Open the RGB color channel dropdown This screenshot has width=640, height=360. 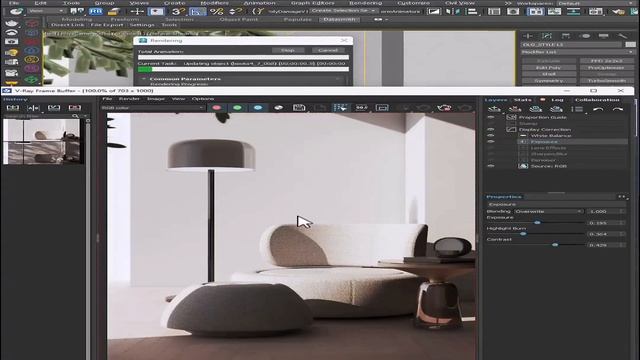click(x=152, y=108)
